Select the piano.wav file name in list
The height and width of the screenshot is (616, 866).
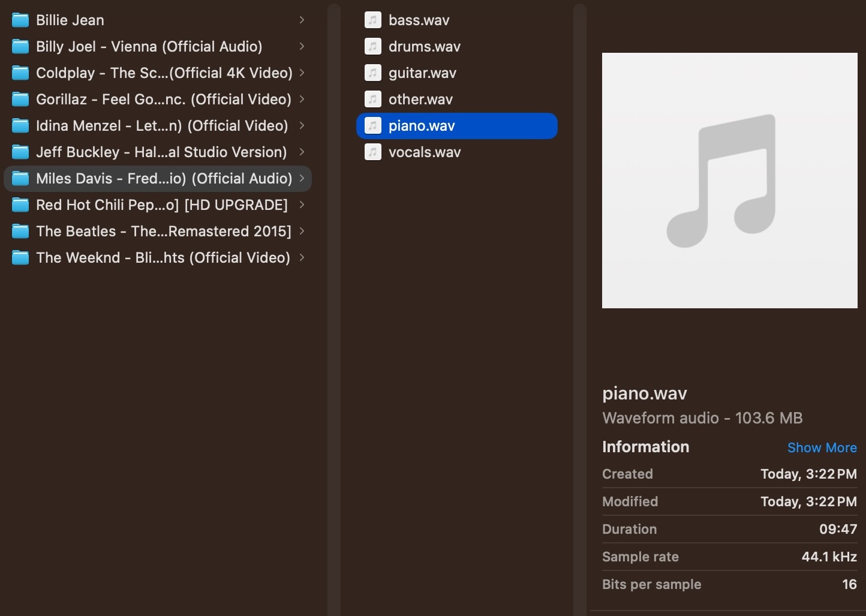pyautogui.click(x=422, y=126)
